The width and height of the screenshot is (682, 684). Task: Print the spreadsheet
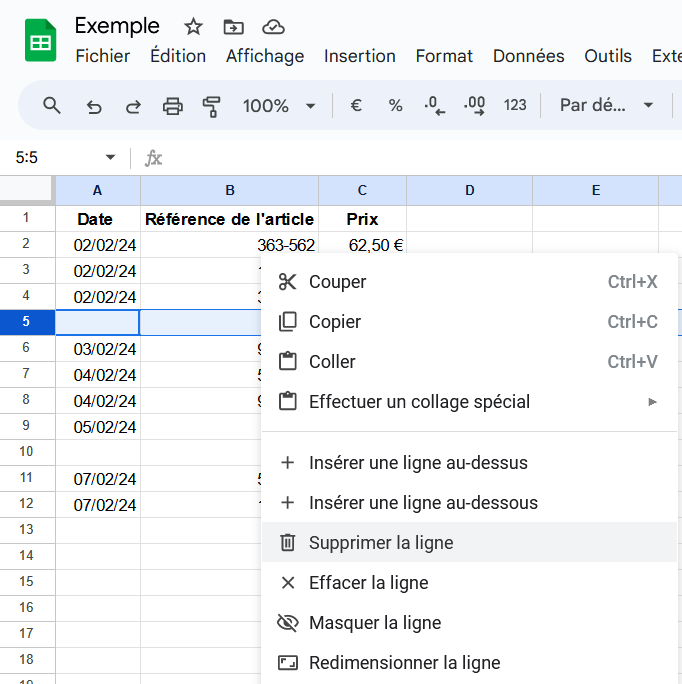(173, 106)
